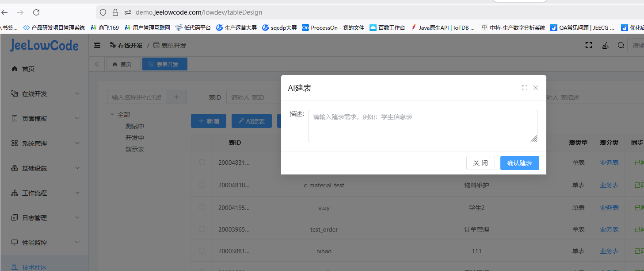The height and width of the screenshot is (271, 644).
Task: Toggle fullscreen icon in top header
Action: click(588, 45)
